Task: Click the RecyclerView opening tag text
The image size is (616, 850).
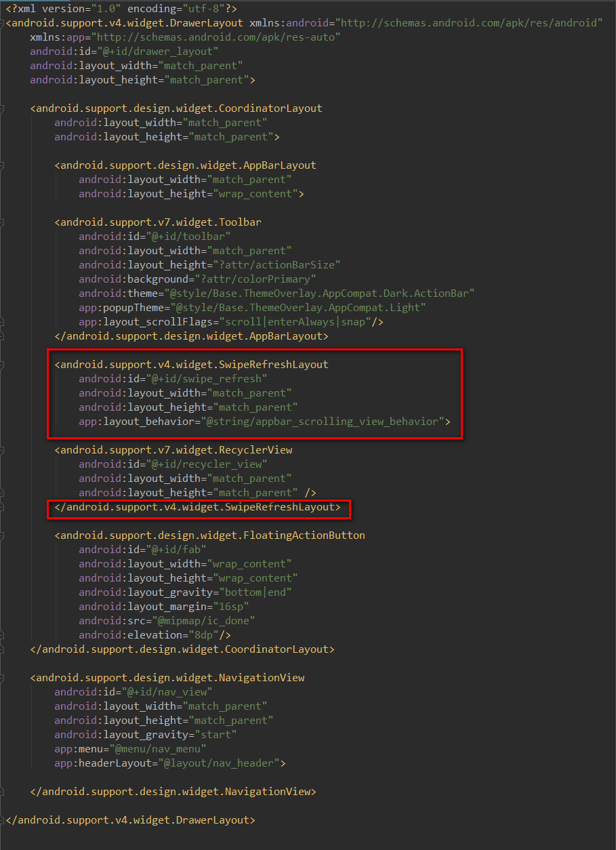Action: 173,450
